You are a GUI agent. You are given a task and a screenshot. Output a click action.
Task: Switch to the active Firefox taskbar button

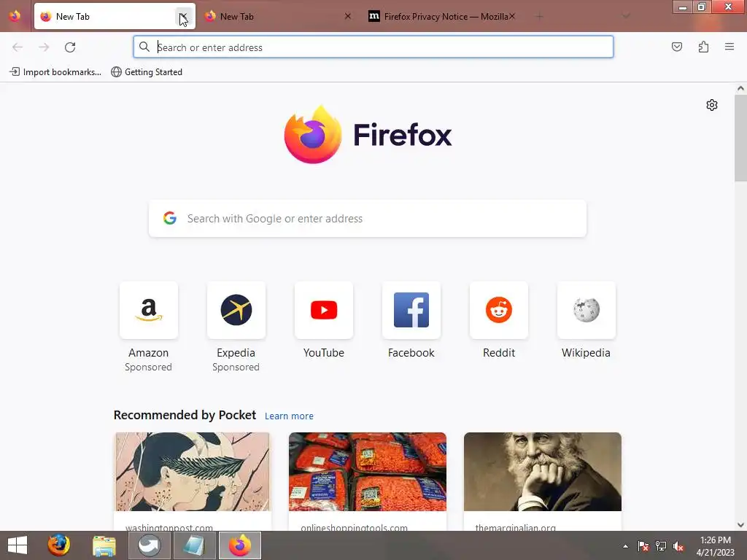point(239,545)
